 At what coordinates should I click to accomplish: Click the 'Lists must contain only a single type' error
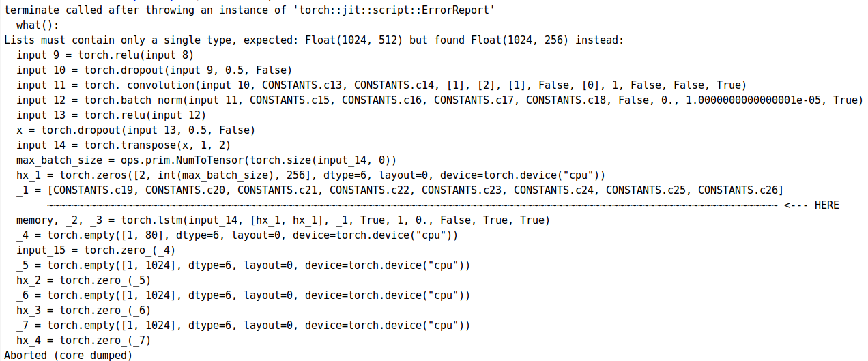(314, 40)
